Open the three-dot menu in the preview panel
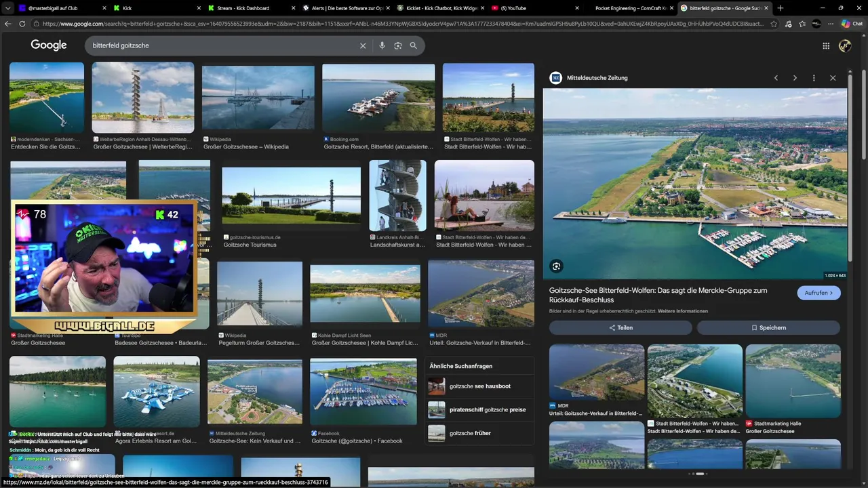 tap(814, 78)
